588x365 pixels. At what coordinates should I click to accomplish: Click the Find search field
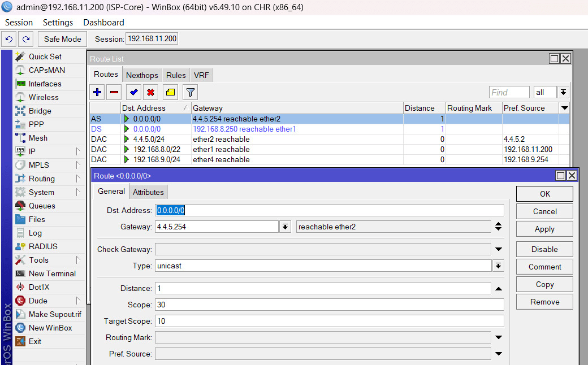point(509,92)
